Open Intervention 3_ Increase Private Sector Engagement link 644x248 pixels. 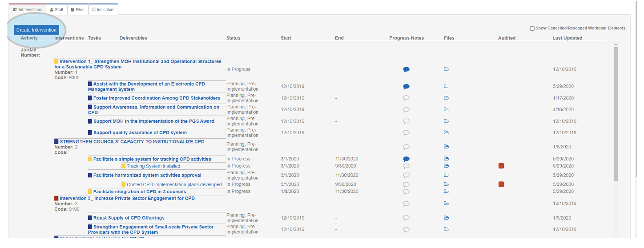[x=127, y=198]
